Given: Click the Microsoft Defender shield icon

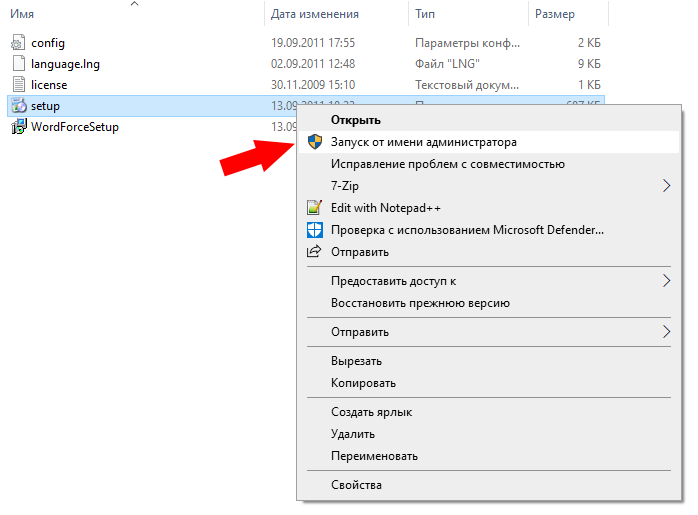Looking at the screenshot, I should coord(314,230).
